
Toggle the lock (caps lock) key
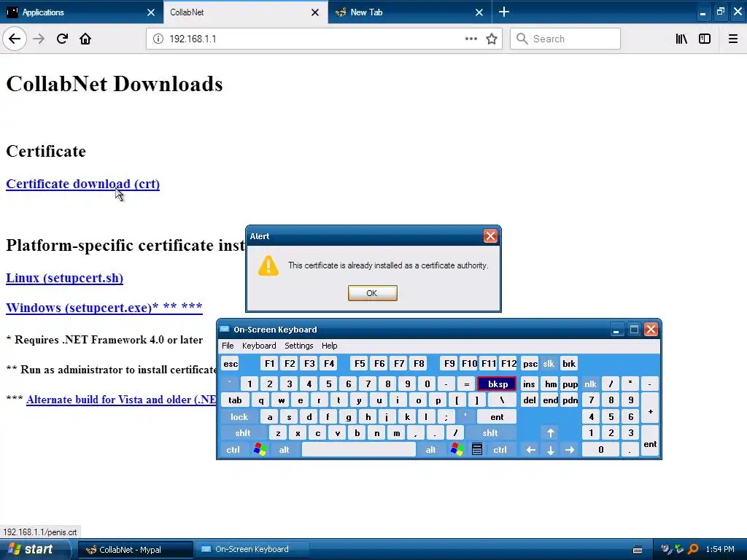point(239,416)
